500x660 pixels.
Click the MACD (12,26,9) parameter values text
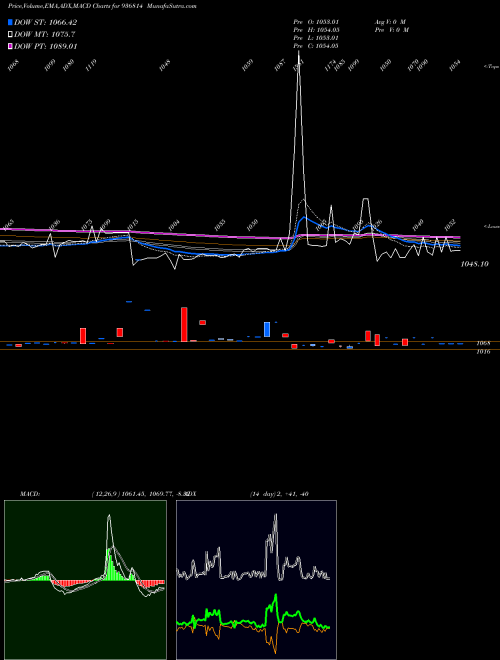(141, 494)
